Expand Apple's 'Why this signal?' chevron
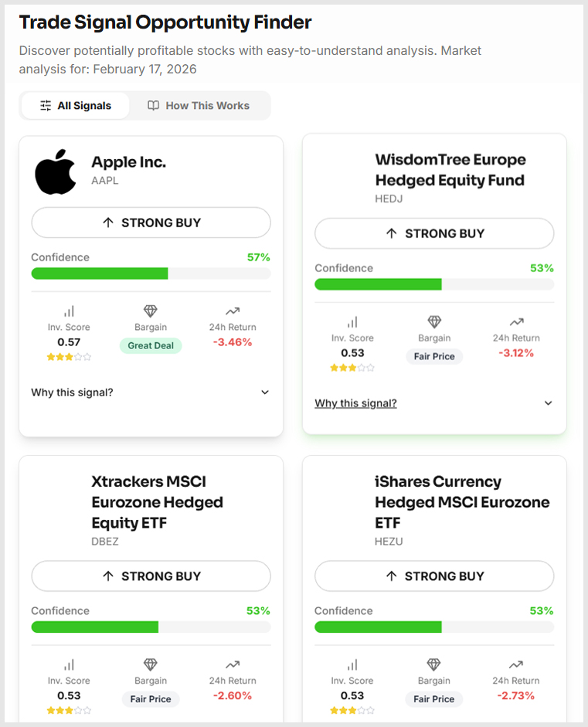This screenshot has width=588, height=727. point(265,392)
